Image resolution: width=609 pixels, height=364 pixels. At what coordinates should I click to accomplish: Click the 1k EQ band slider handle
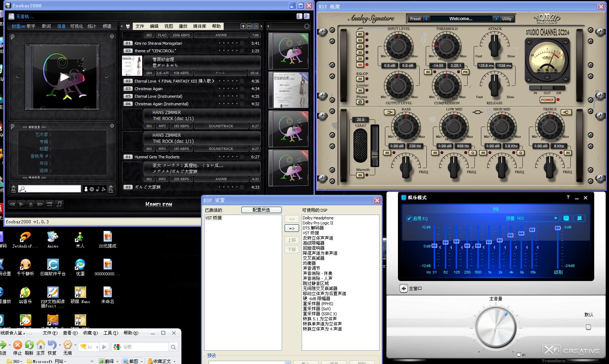(x=489, y=242)
